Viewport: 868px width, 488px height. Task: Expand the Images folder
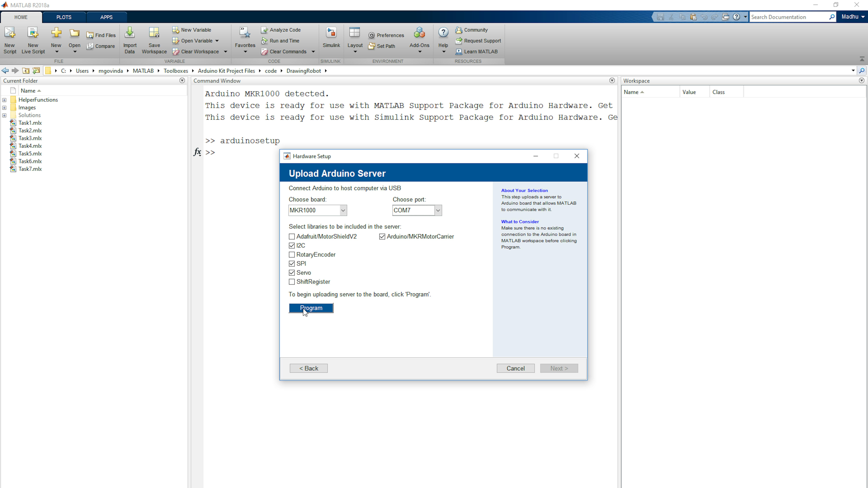point(4,108)
